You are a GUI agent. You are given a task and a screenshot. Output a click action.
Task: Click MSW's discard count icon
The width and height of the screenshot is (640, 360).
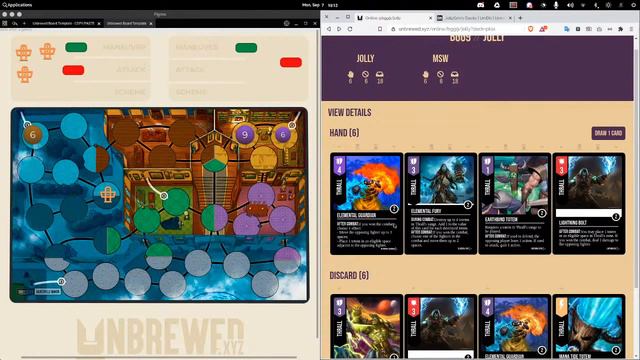pos(440,74)
